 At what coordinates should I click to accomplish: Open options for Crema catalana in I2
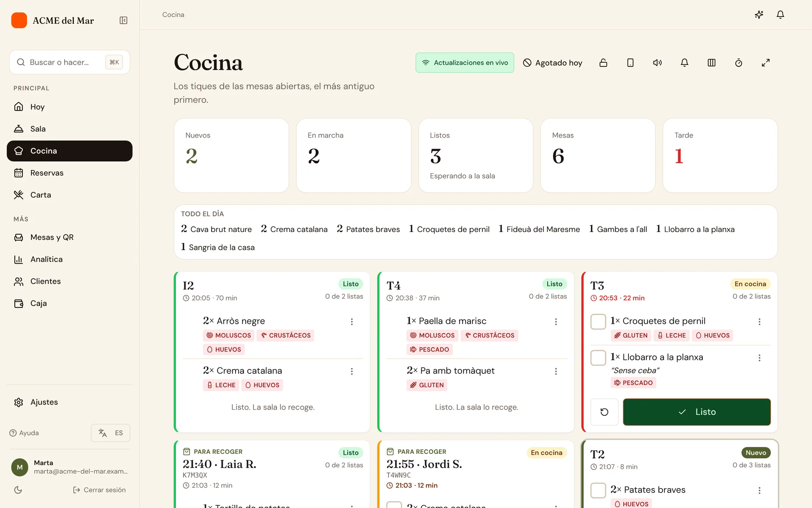pos(352,371)
